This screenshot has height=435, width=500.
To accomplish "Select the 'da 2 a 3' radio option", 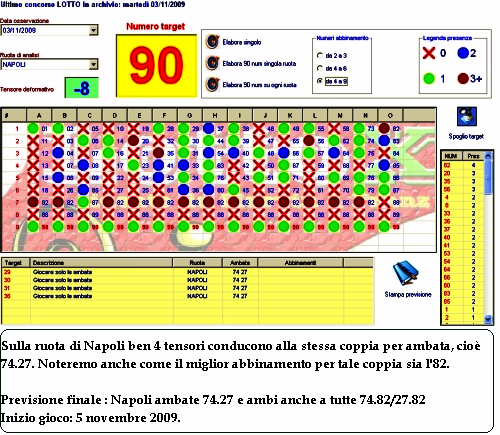I will pyautogui.click(x=320, y=55).
